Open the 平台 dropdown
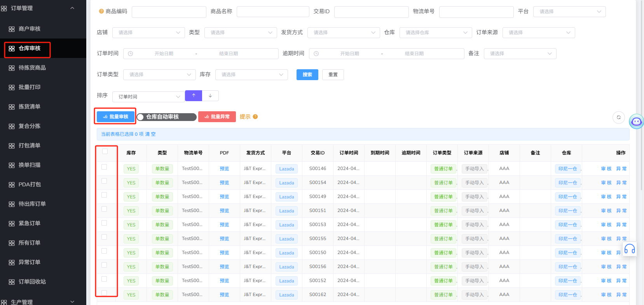 click(x=569, y=12)
